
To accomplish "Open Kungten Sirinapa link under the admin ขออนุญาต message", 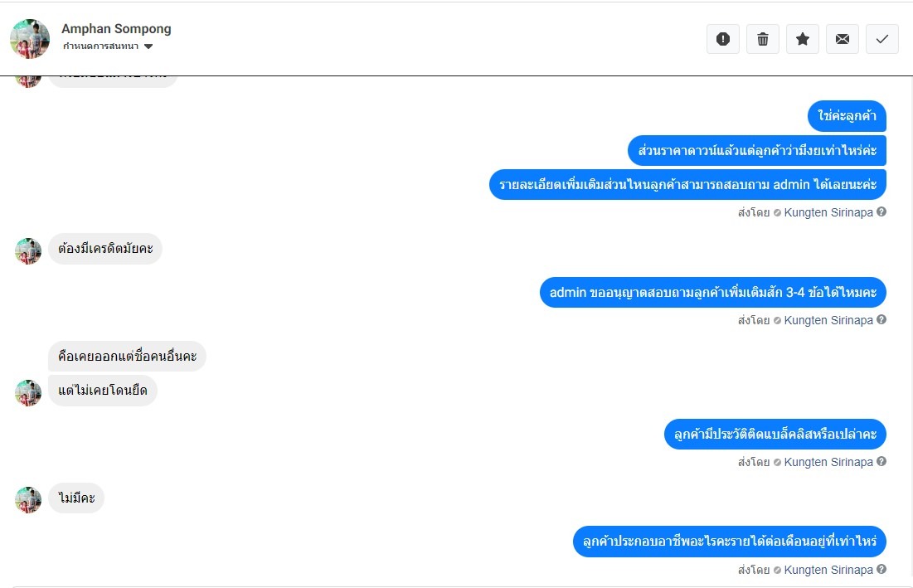I will coord(828,320).
